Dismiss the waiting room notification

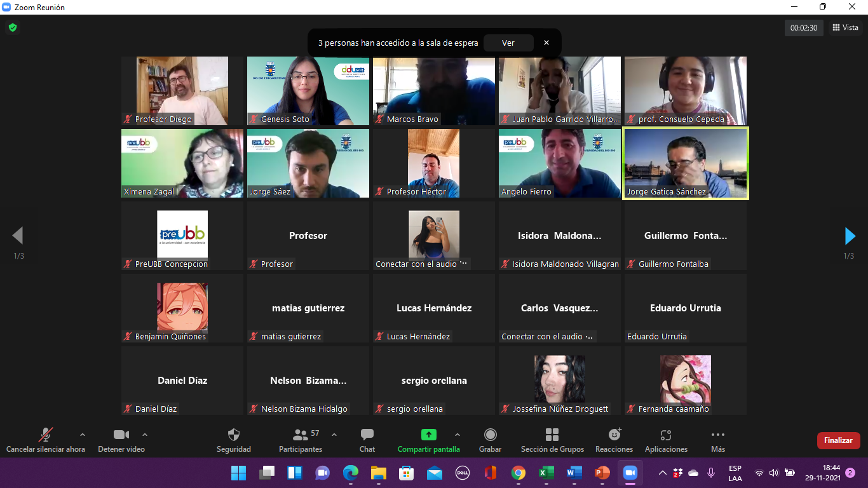click(546, 43)
